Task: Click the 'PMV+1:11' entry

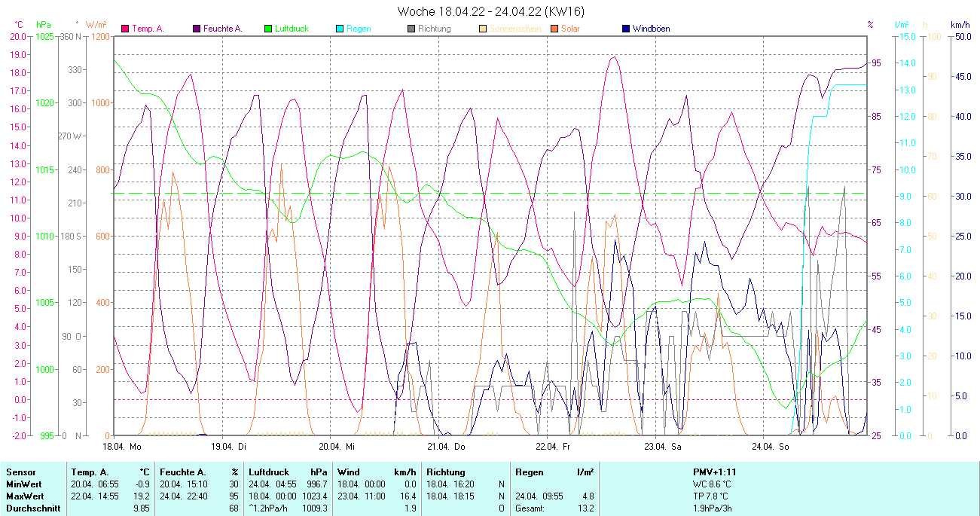Action: click(714, 472)
